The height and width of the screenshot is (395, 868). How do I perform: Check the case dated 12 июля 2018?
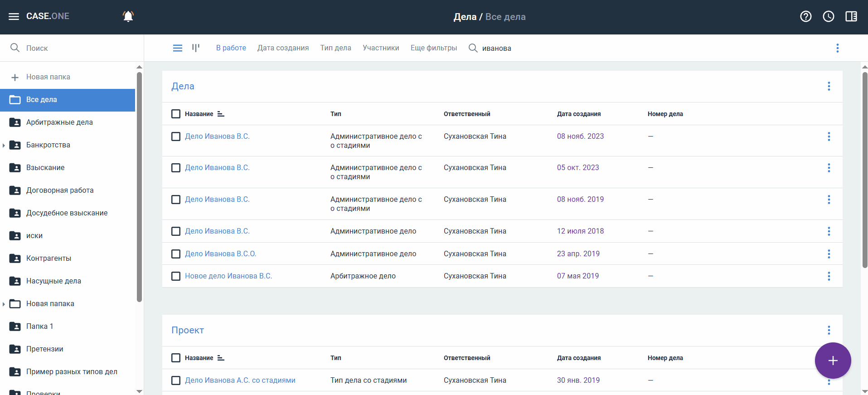pos(176,231)
